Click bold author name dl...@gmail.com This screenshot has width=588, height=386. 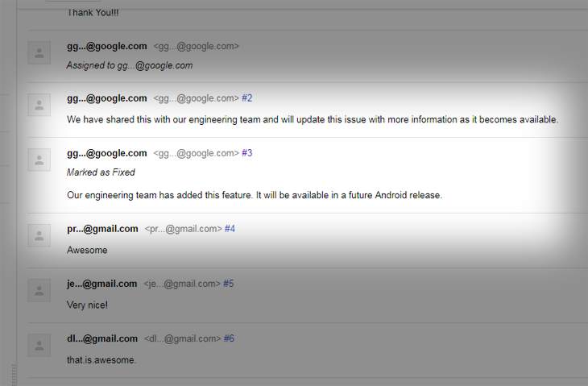(x=101, y=338)
